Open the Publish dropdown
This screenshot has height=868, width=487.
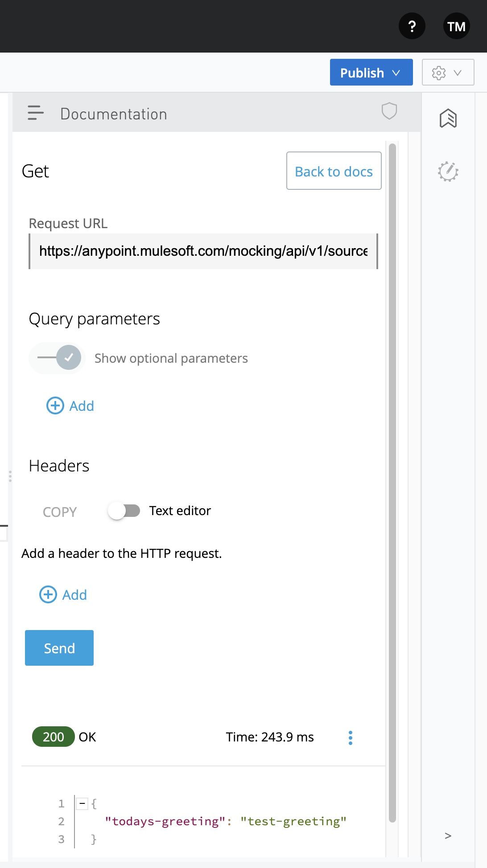coord(371,72)
